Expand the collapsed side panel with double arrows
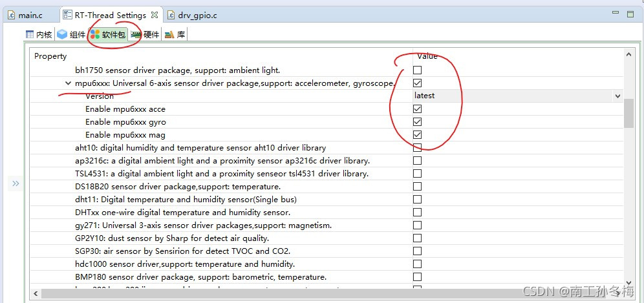 tap(16, 183)
